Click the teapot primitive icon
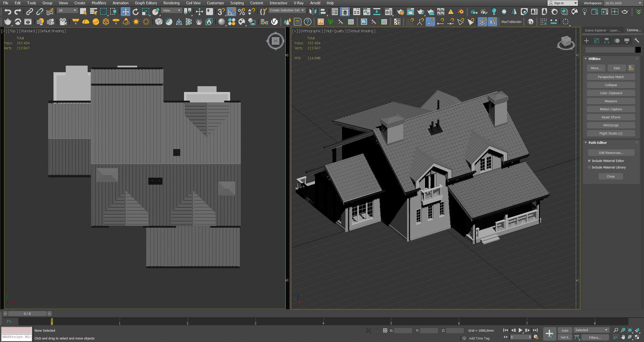 (x=8, y=22)
